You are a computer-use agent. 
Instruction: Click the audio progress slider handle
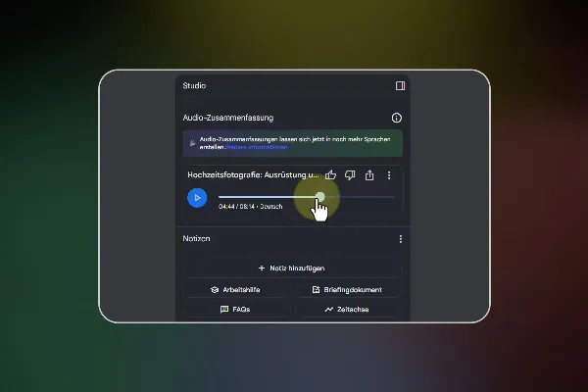[319, 197]
